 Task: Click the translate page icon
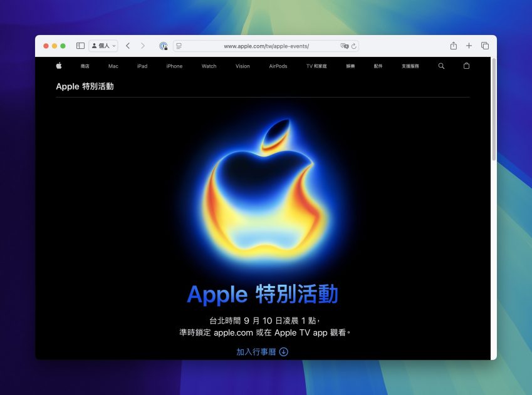click(344, 46)
